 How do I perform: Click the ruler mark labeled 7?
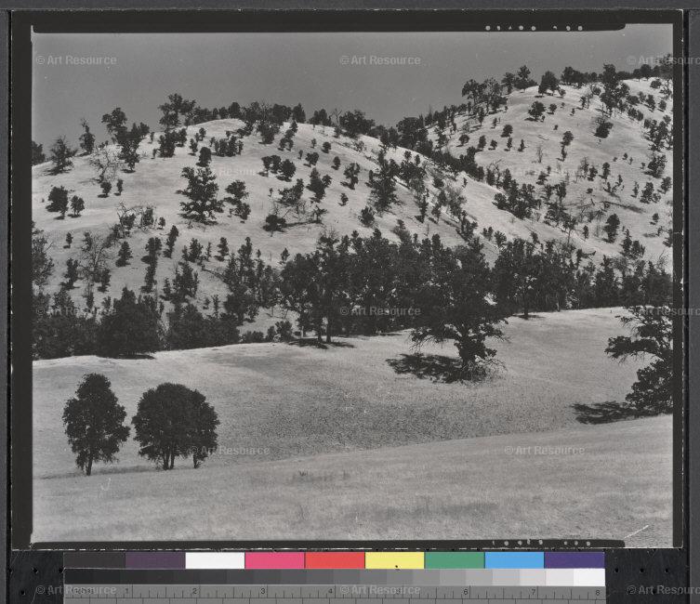click(533, 592)
